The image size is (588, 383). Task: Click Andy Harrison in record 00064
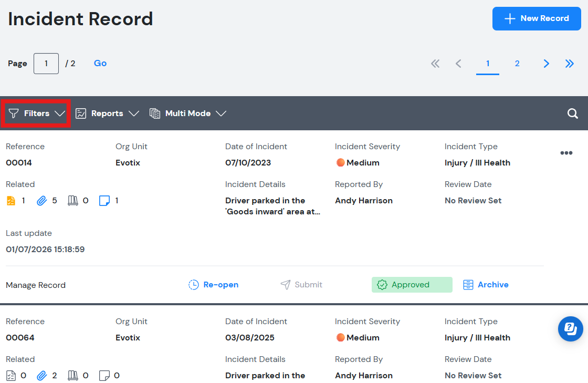pos(364,376)
